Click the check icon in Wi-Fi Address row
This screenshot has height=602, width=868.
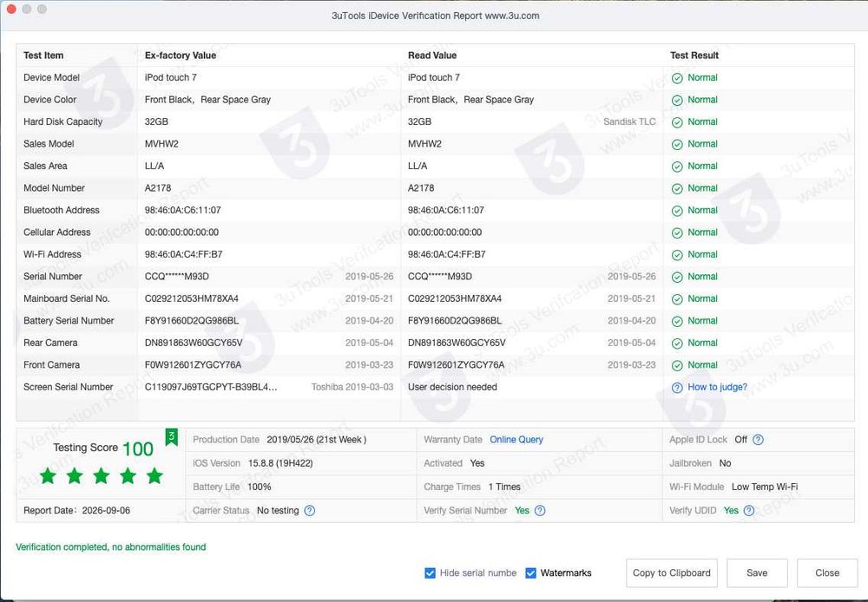coord(677,255)
